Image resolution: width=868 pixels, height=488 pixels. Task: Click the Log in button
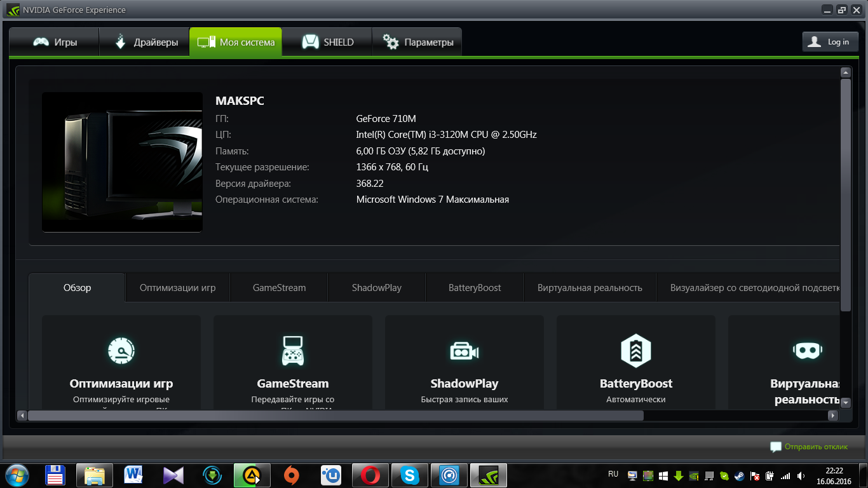(x=831, y=42)
